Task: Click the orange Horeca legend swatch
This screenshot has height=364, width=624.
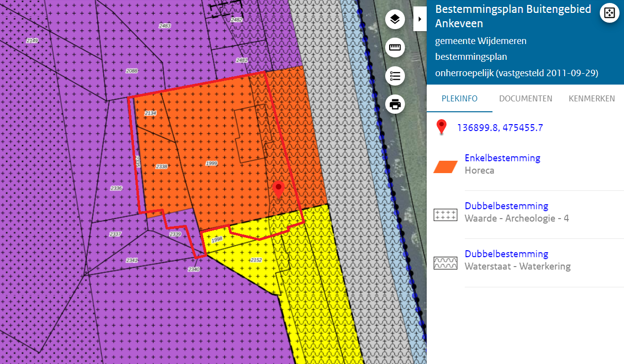Action: pyautogui.click(x=446, y=167)
